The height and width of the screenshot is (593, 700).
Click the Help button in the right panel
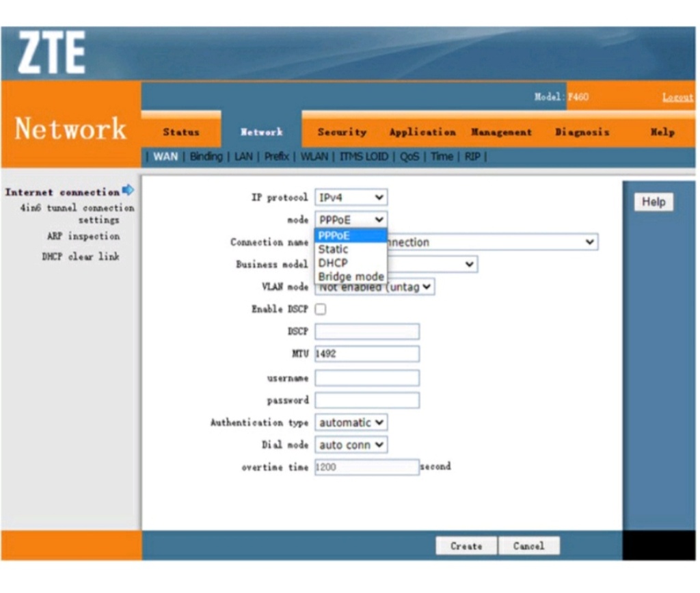pyautogui.click(x=654, y=202)
